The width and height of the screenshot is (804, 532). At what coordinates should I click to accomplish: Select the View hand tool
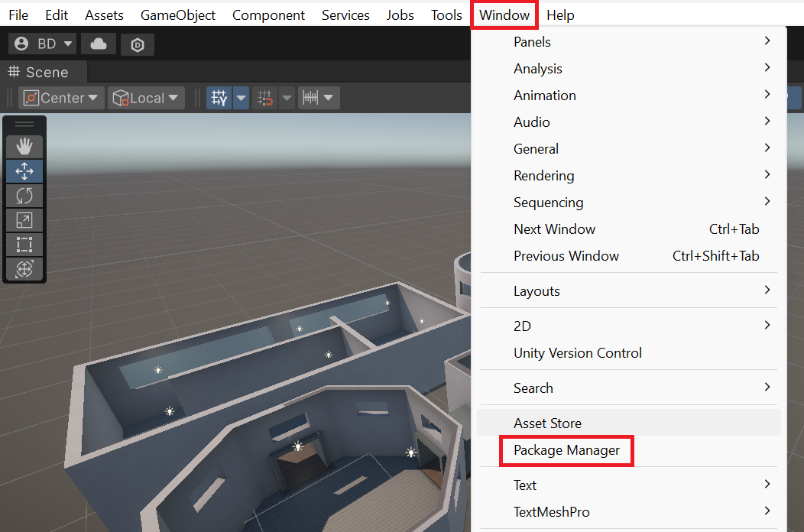point(24,146)
